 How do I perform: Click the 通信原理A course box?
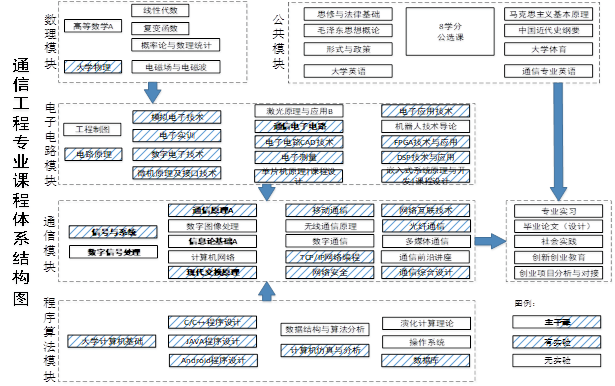coord(213,210)
